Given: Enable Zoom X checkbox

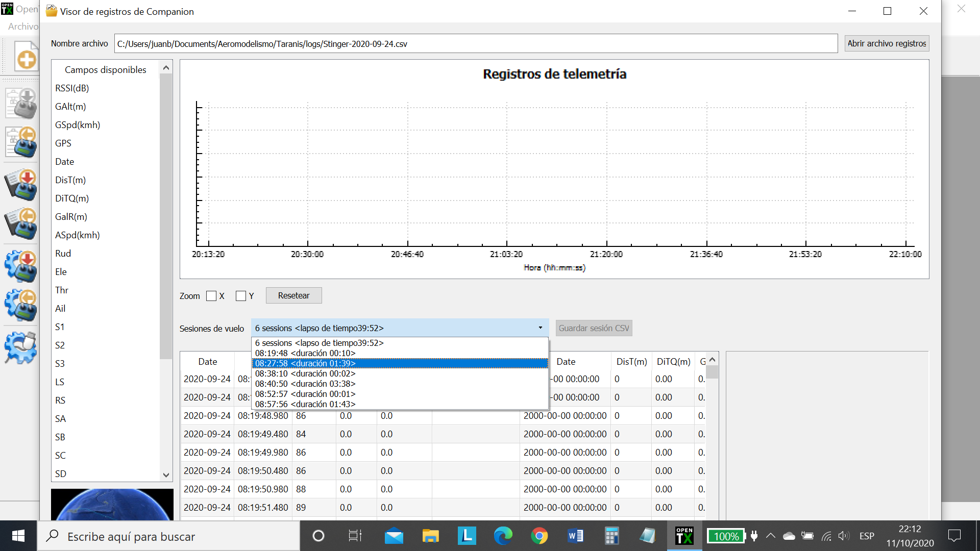Looking at the screenshot, I should pyautogui.click(x=211, y=296).
